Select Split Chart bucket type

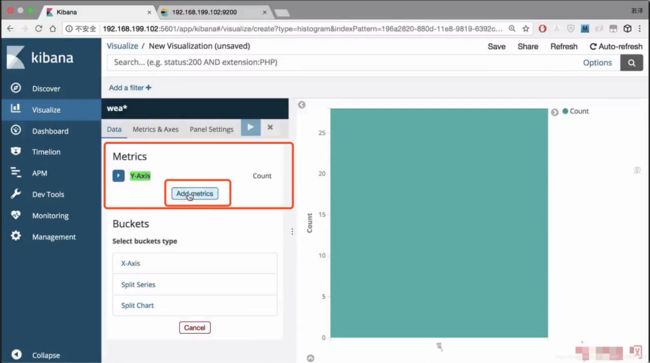coord(195,305)
